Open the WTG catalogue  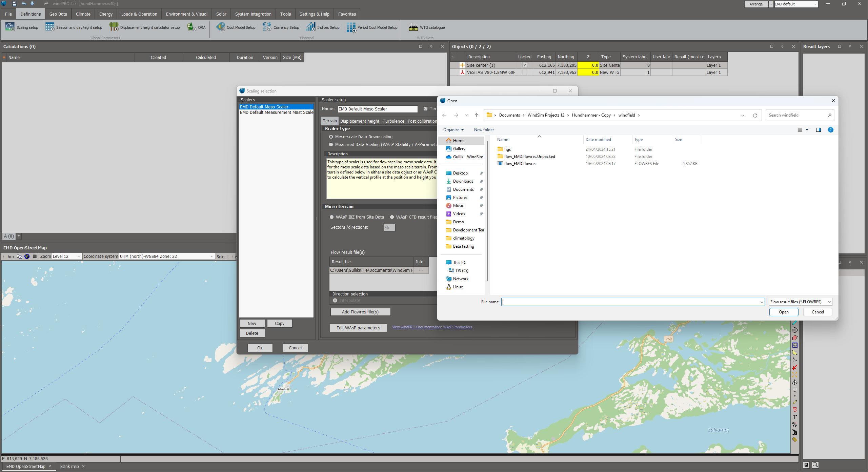pos(427,27)
